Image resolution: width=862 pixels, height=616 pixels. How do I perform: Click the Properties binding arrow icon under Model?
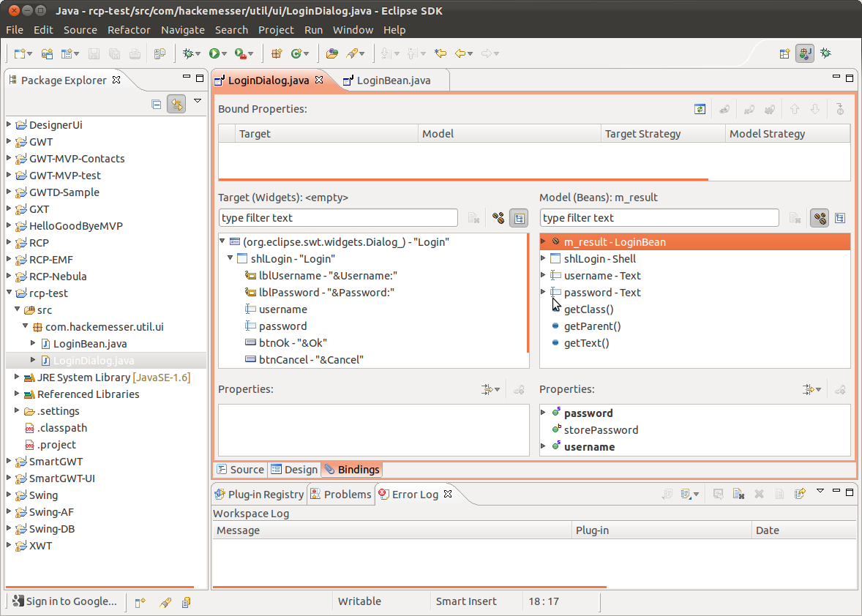(808, 390)
